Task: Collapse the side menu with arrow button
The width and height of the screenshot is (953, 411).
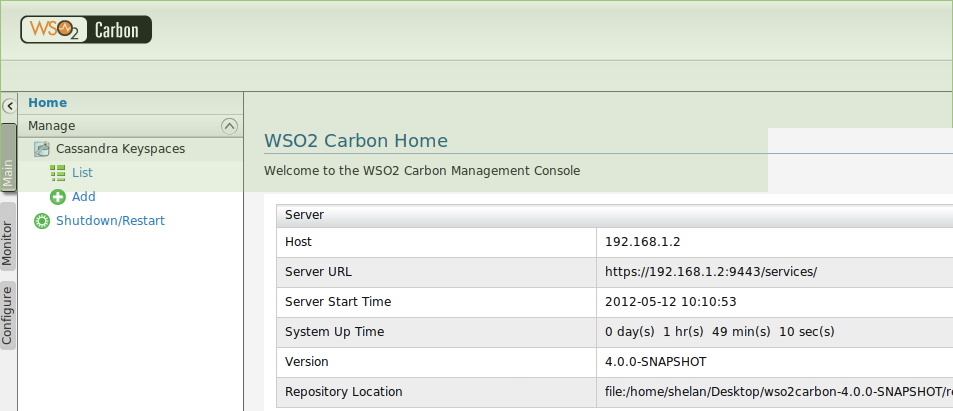Action: pyautogui.click(x=9, y=106)
